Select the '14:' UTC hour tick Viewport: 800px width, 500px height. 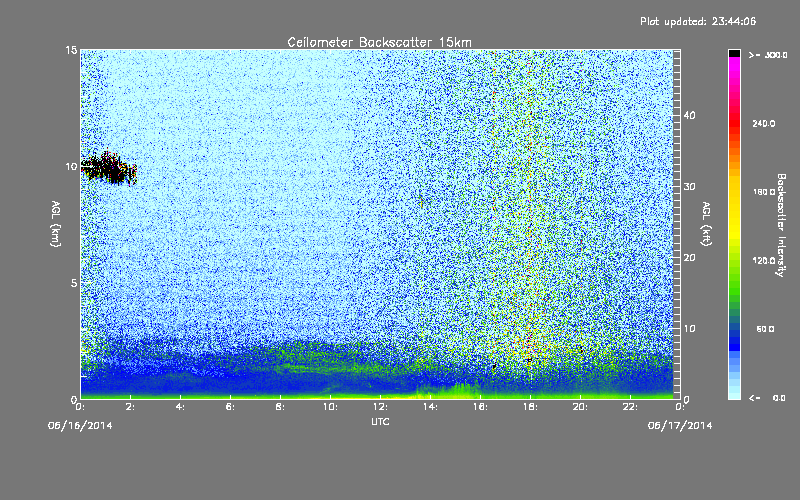tap(430, 407)
